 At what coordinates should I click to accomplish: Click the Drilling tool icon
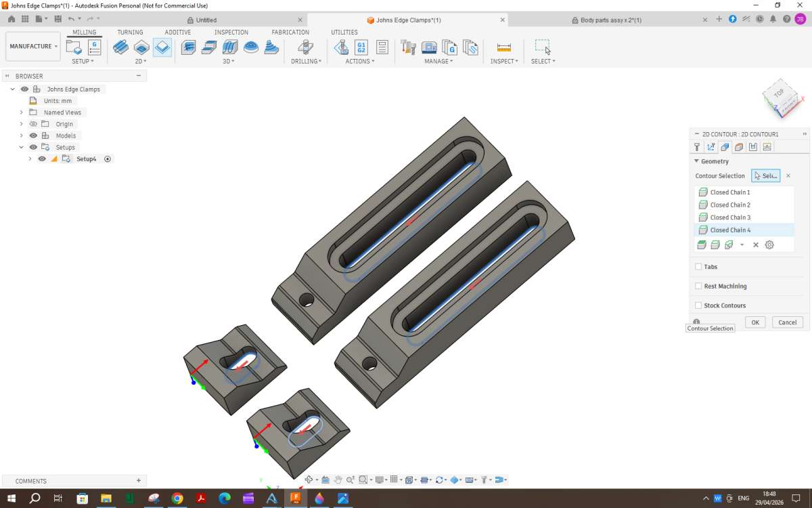point(305,47)
